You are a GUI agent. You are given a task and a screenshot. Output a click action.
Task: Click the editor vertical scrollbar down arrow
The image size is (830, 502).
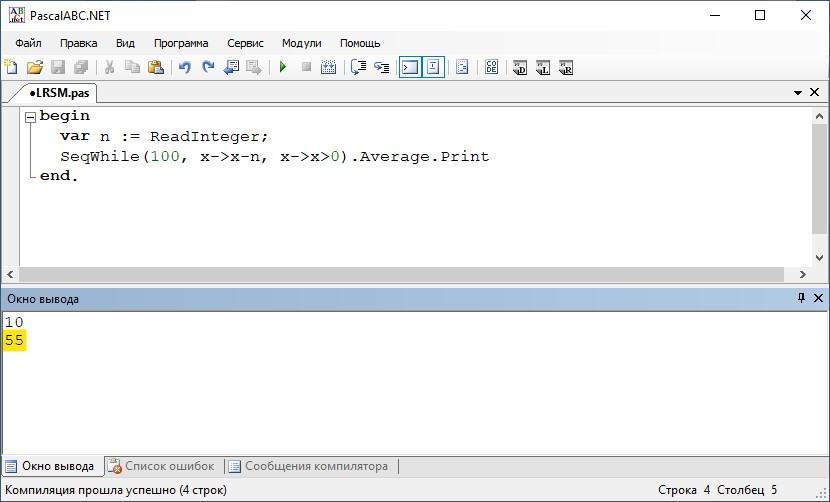click(x=819, y=258)
